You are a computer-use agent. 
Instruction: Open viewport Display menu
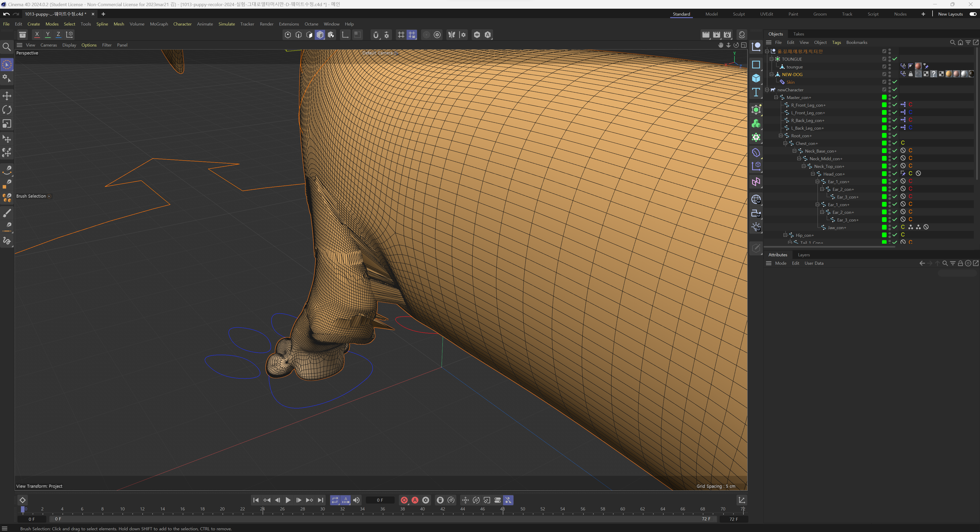point(69,45)
